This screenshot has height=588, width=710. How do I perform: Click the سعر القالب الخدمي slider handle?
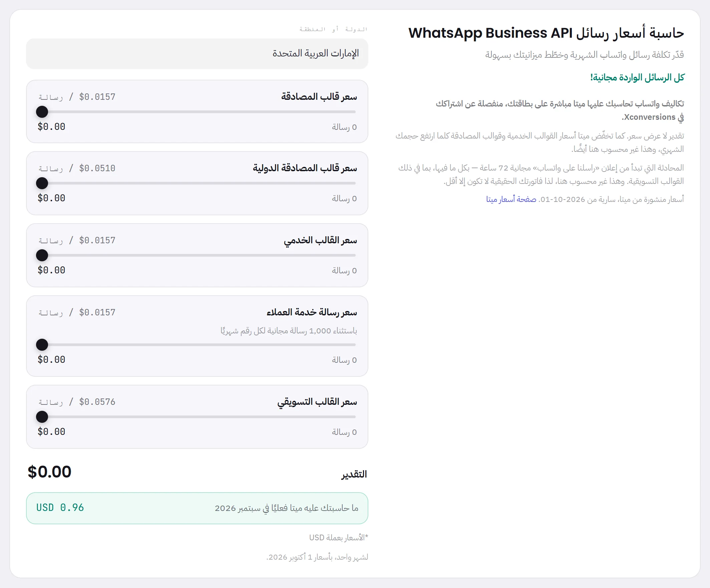tap(42, 255)
